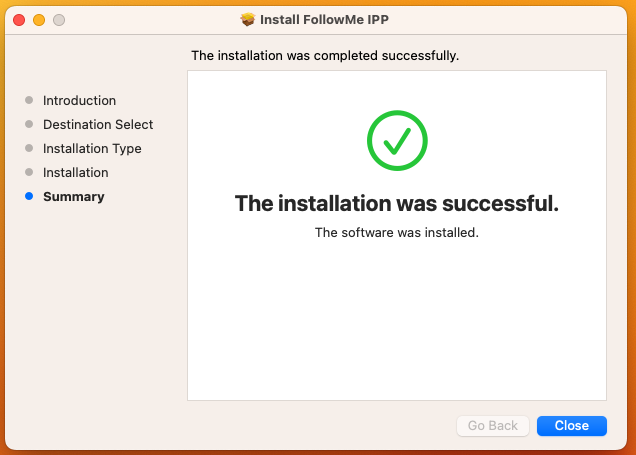
Task: Close the installer with the blue Close button
Action: (572, 426)
